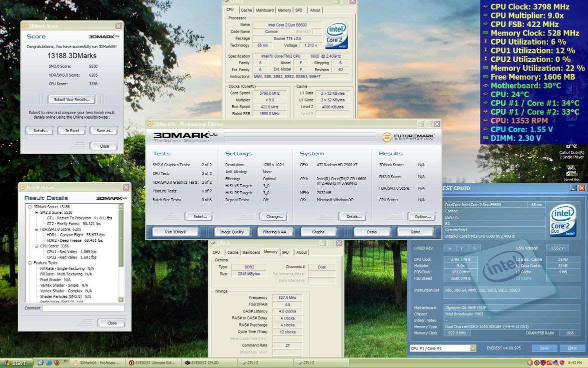Click the Call of Duty 2 Single Player desktop icon

click(571, 152)
